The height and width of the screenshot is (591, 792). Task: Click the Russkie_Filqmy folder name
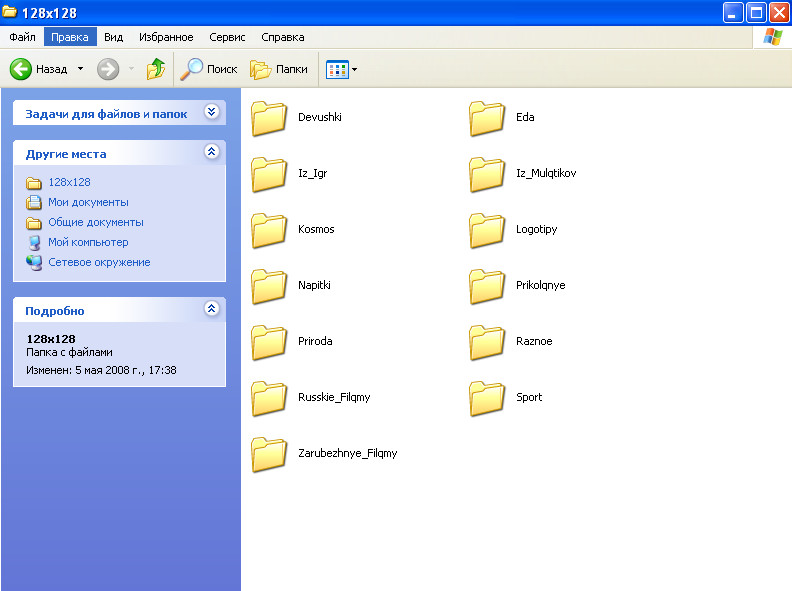click(x=334, y=397)
